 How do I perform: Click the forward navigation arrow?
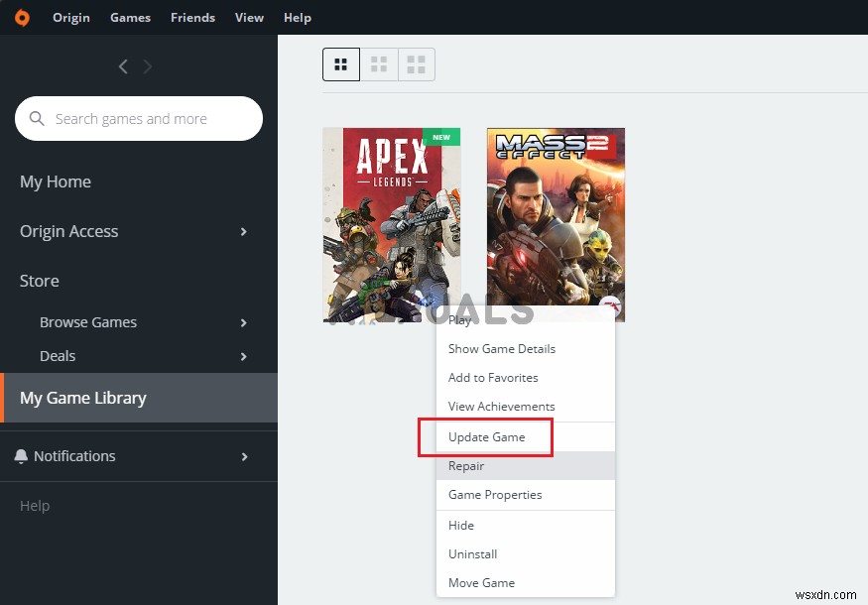(147, 66)
